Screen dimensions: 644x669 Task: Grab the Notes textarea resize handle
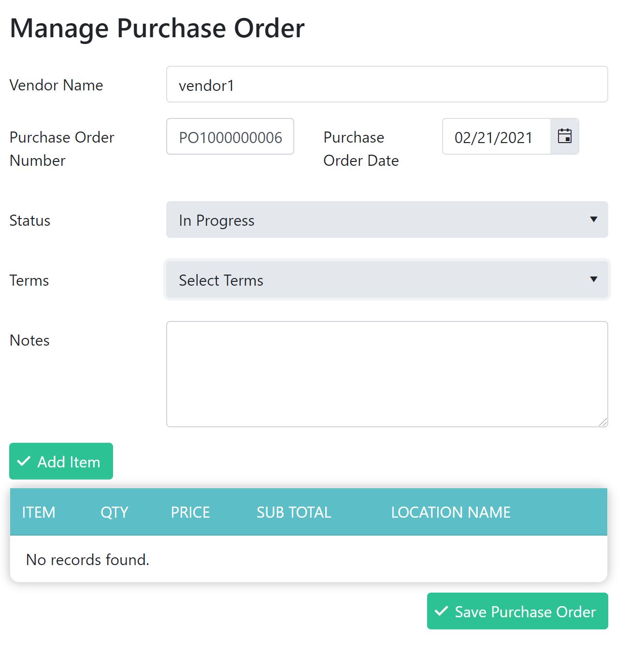point(603,422)
